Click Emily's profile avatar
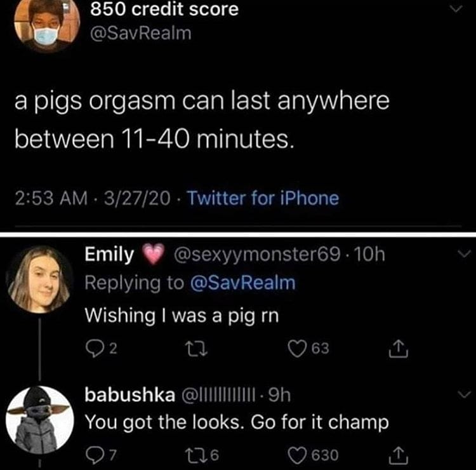This screenshot has width=476, height=470. coord(38,278)
